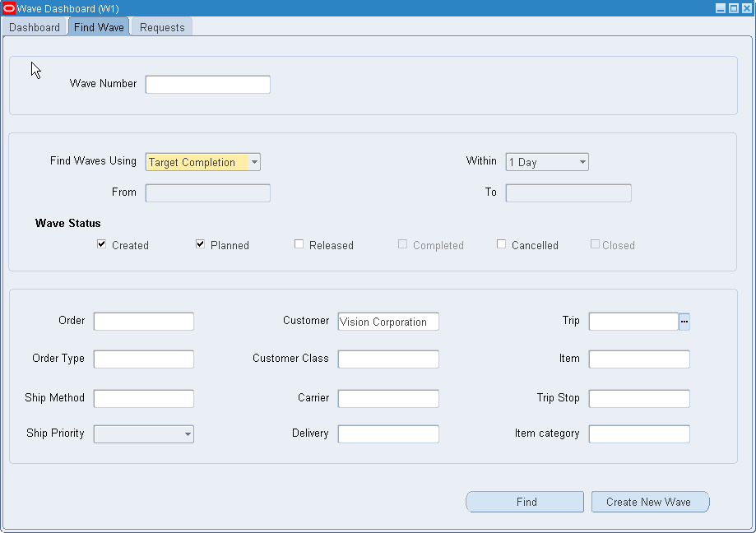756x533 pixels.
Task: Check the Cancelled wave status
Action: click(502, 243)
